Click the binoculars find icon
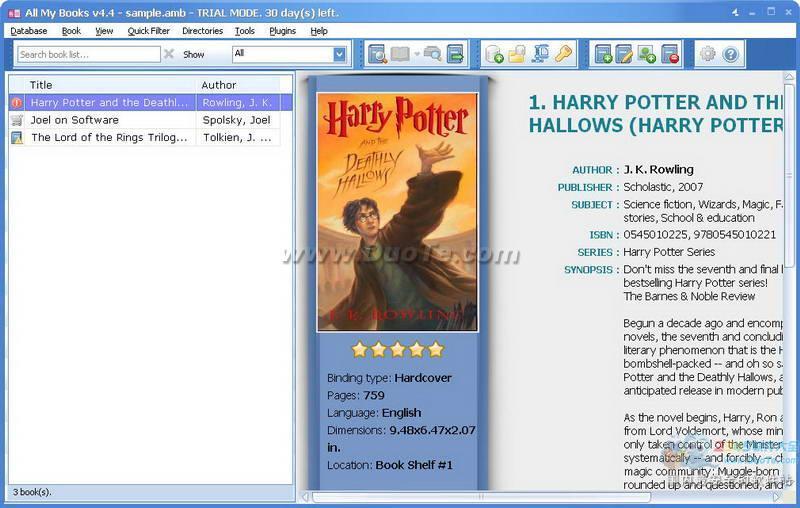 tap(432, 54)
